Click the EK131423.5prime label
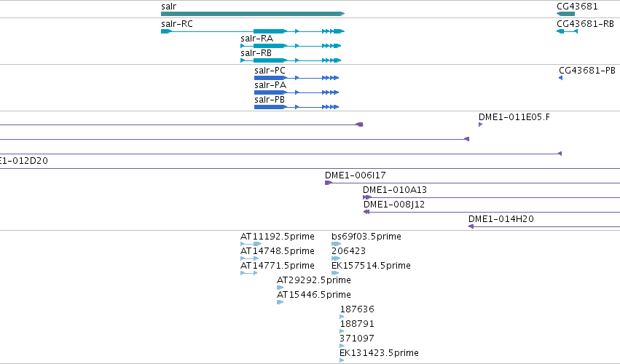 tap(379, 353)
